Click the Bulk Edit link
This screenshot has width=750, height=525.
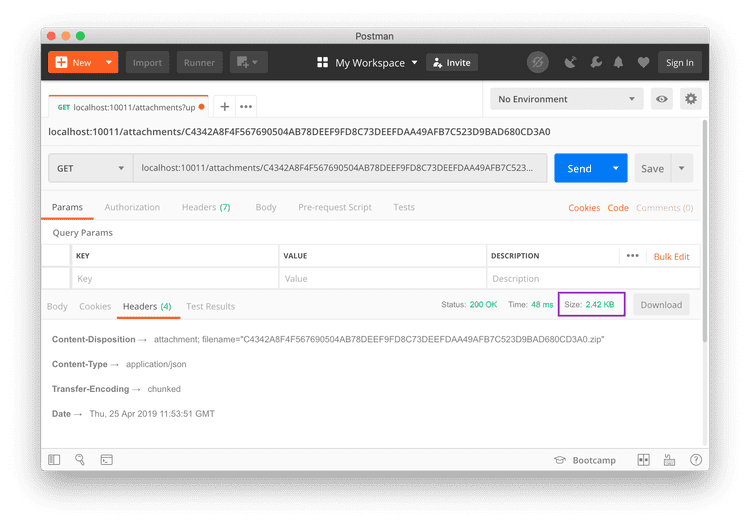click(672, 257)
